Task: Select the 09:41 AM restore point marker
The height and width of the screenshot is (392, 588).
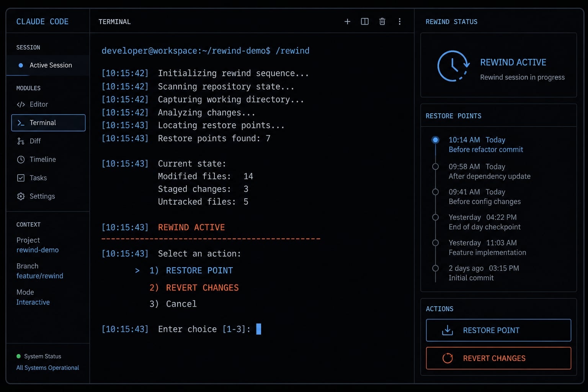Action: point(435,192)
